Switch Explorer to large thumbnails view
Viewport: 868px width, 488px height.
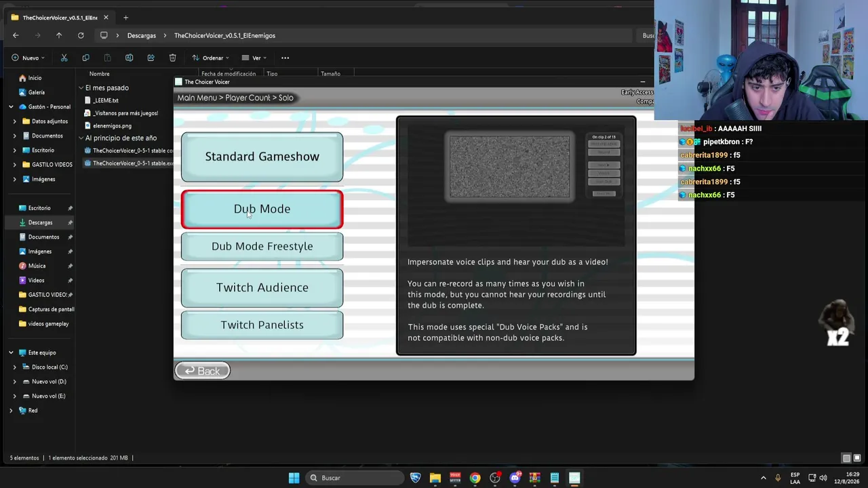[x=857, y=458]
